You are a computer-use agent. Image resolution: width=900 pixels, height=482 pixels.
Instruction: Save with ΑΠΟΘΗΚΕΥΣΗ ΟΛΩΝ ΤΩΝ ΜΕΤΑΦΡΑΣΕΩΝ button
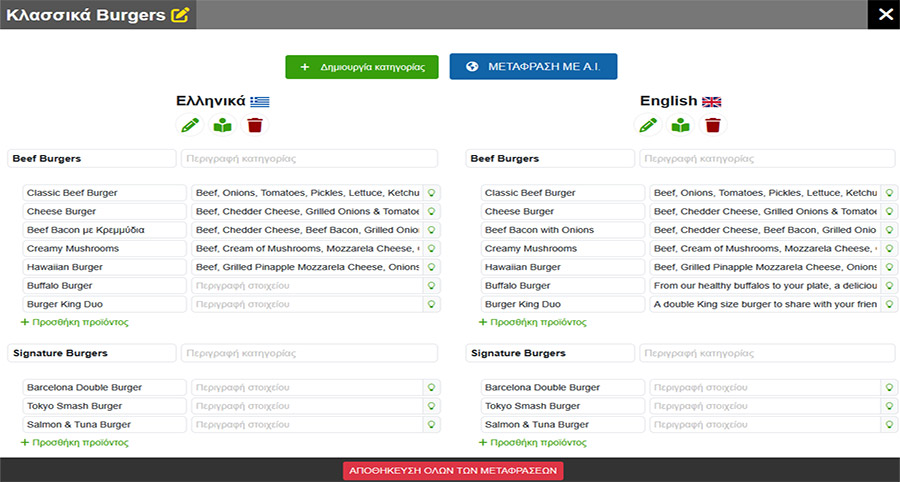453,471
